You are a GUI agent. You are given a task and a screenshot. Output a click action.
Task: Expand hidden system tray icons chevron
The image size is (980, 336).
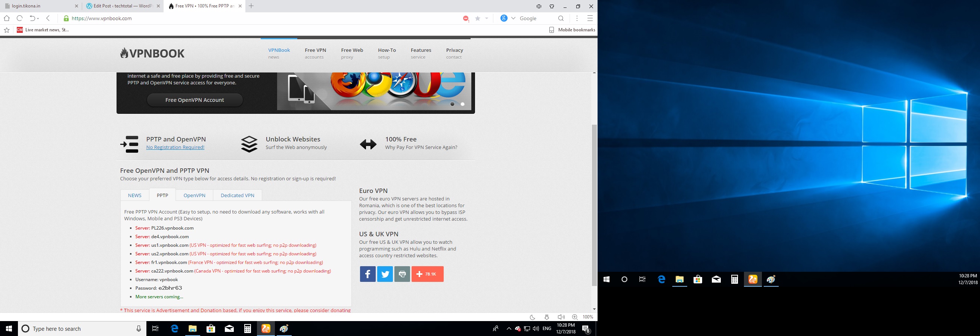tap(509, 329)
